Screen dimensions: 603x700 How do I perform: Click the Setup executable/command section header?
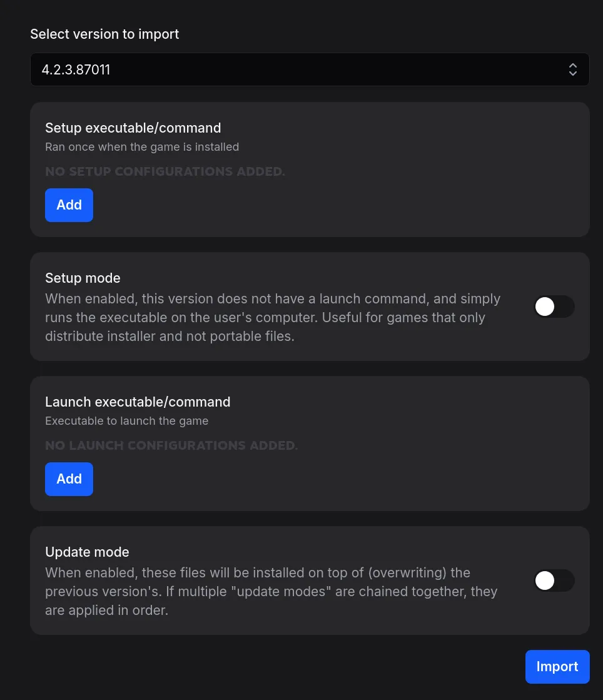[x=133, y=128]
